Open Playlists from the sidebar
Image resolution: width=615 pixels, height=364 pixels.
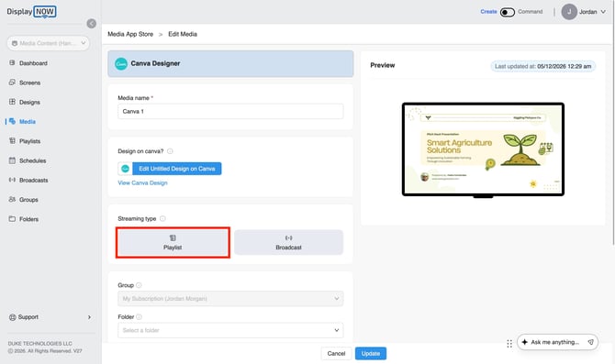[x=29, y=141]
